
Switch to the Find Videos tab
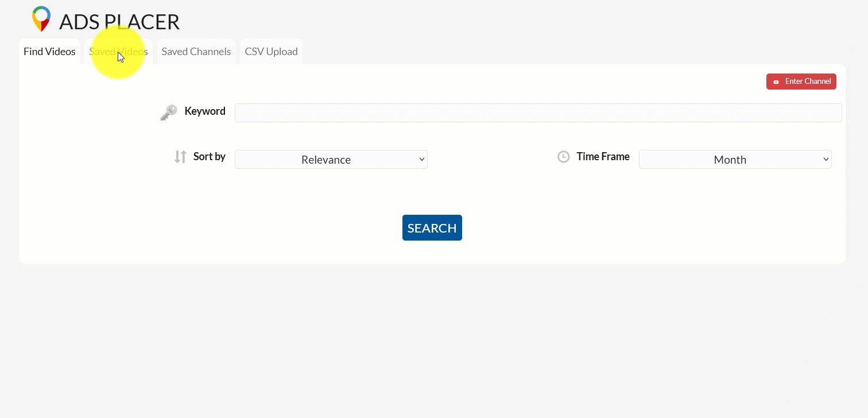tap(49, 52)
